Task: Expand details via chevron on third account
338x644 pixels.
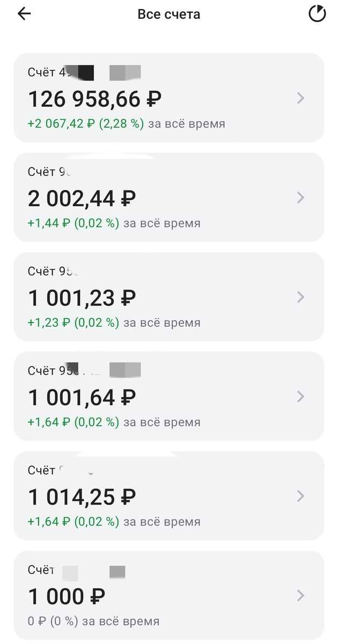Action: 300,297
